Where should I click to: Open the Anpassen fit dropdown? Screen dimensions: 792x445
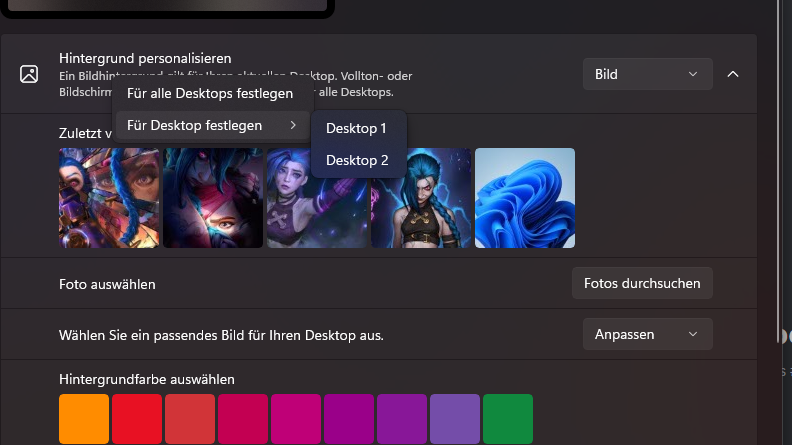[x=648, y=334]
